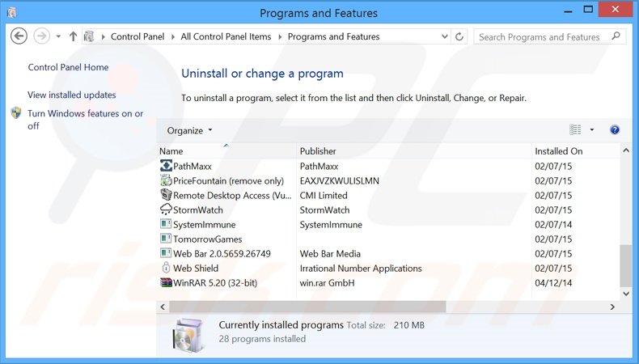Select the SystemImmune program icon
The height and width of the screenshot is (364, 639).
pos(166,224)
